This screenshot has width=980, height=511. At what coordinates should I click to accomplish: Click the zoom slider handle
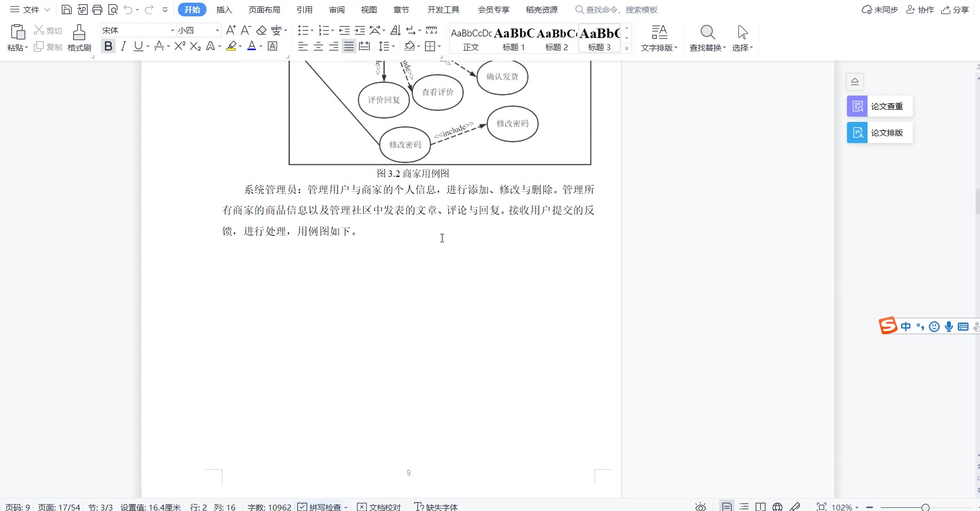(x=925, y=507)
